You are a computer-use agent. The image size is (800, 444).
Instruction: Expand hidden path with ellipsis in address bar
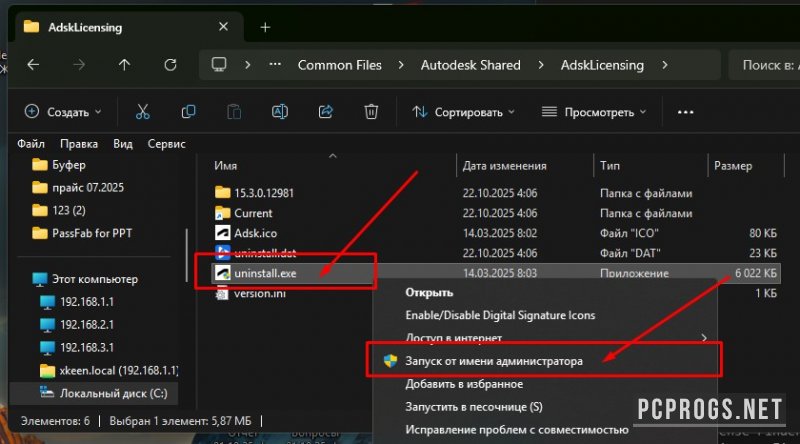[275, 65]
